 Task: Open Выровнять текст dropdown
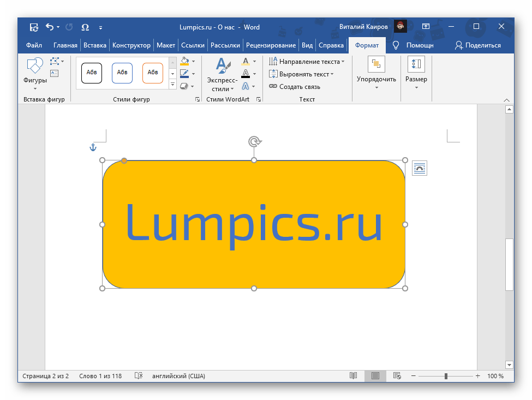click(x=301, y=74)
